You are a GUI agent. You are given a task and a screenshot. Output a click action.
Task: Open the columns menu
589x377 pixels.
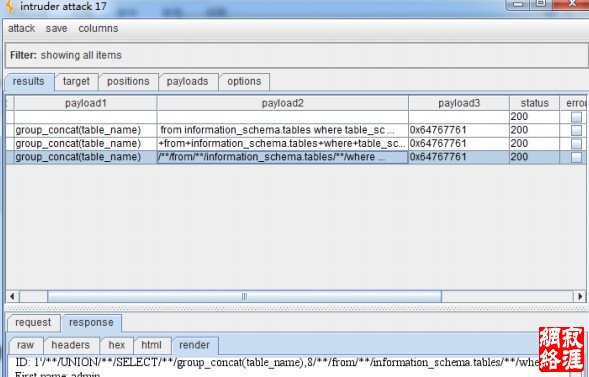pos(98,29)
